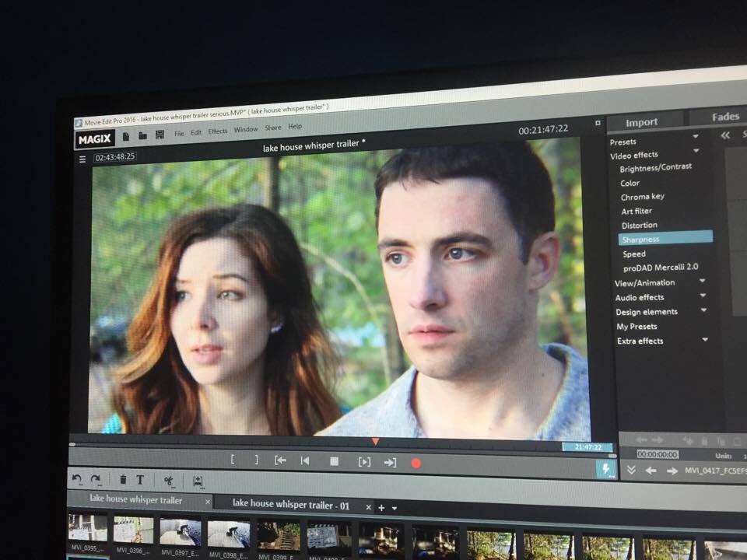Click the Stop playback button
The image size is (747, 560).
click(334, 461)
